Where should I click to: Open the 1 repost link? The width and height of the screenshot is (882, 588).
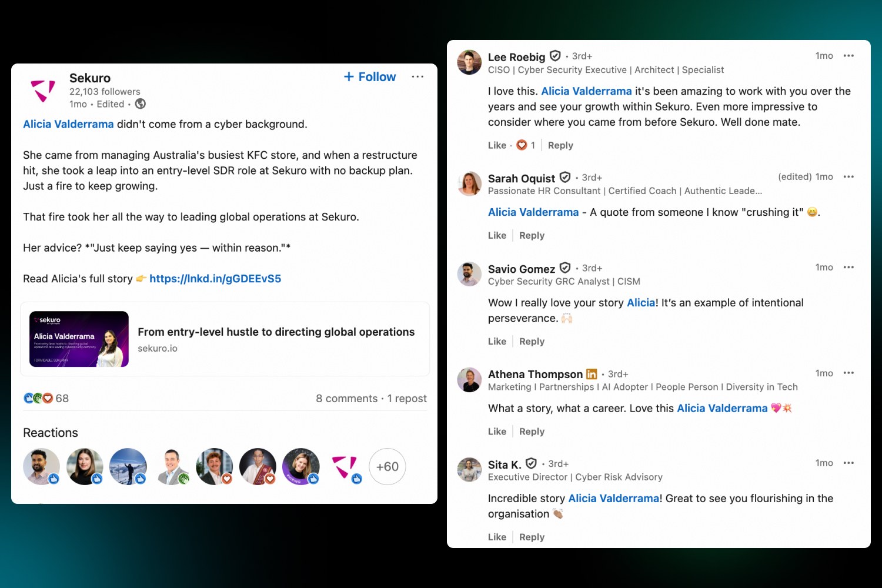(407, 399)
